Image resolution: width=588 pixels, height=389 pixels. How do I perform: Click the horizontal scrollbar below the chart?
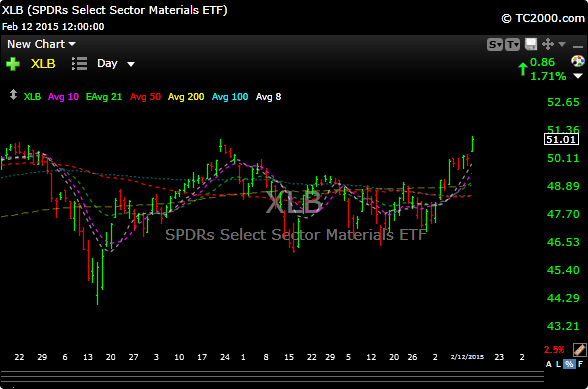point(272,377)
